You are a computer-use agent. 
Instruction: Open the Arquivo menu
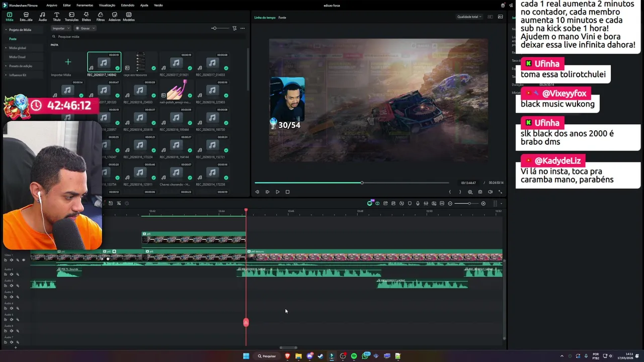(51, 5)
